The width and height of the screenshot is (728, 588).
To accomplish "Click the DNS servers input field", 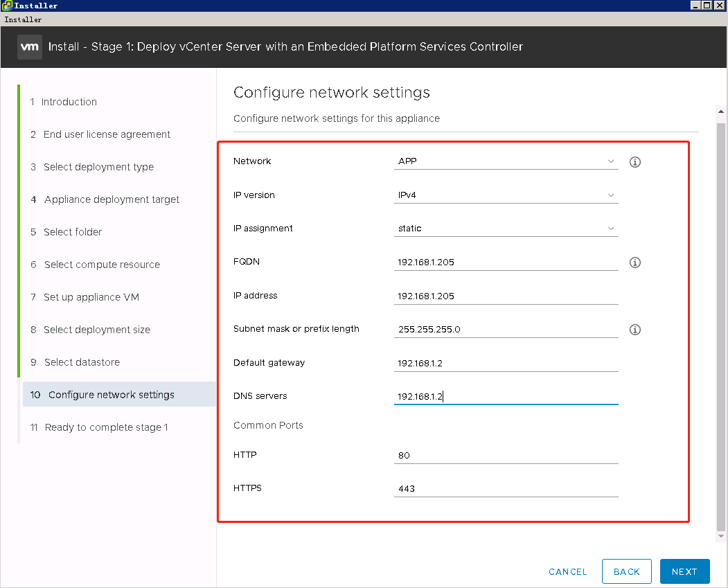I will coord(506,396).
